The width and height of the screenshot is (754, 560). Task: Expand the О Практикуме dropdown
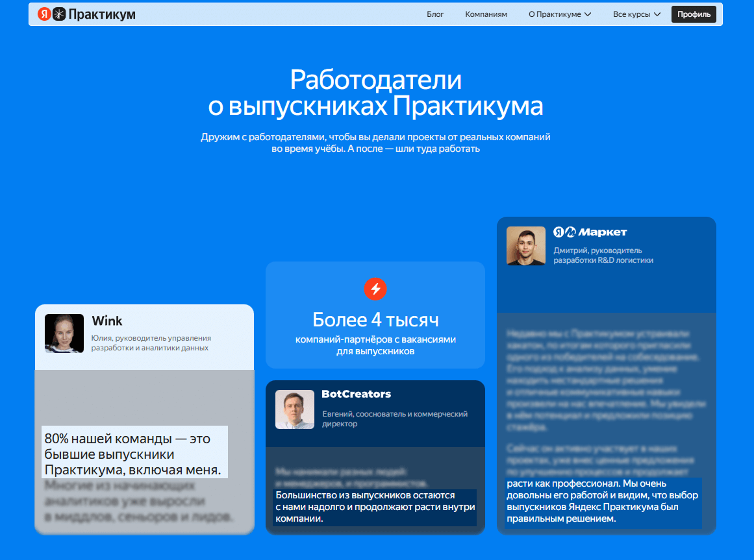tap(559, 14)
